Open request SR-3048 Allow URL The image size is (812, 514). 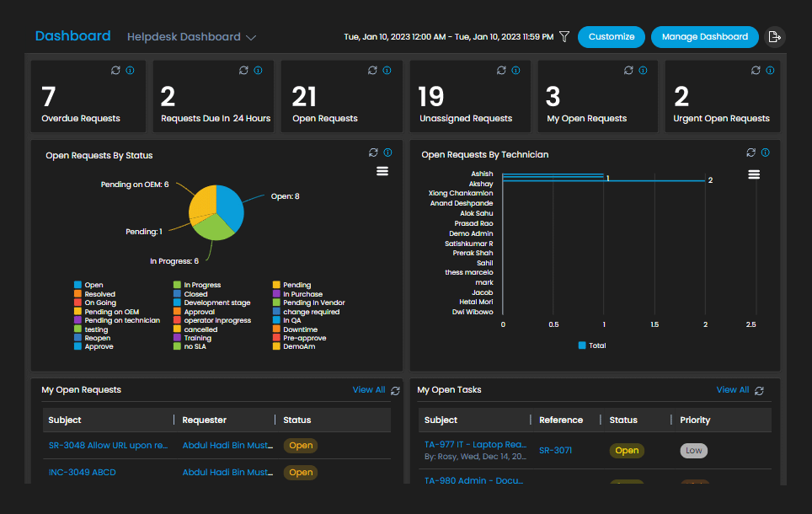pos(108,445)
